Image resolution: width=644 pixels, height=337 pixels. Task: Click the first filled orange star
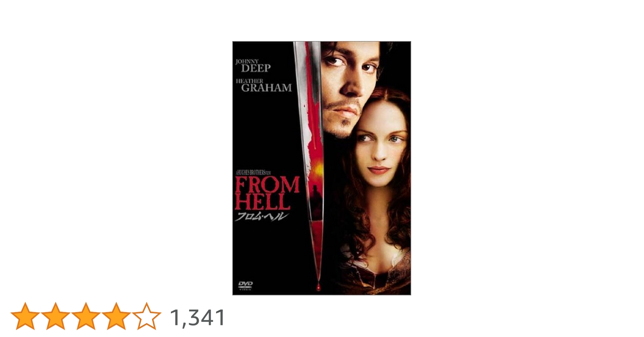pos(25,316)
